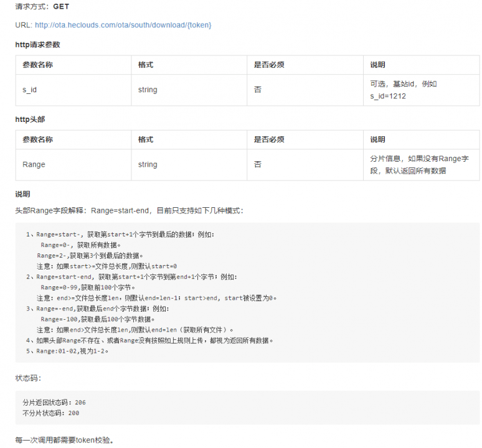
Task: Click the 分片返回状态码: 206 line
Action: click(x=54, y=403)
